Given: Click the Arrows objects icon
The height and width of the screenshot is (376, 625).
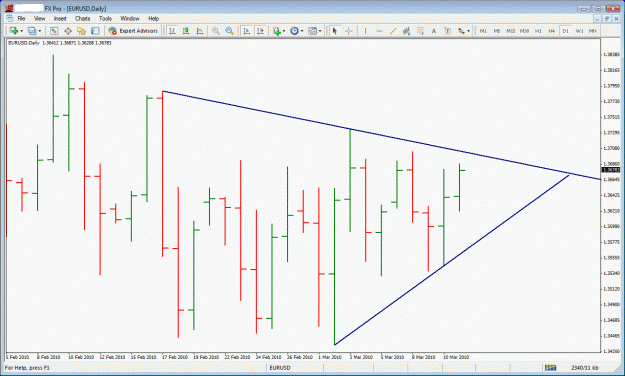Looking at the screenshot, I should coord(461,31).
